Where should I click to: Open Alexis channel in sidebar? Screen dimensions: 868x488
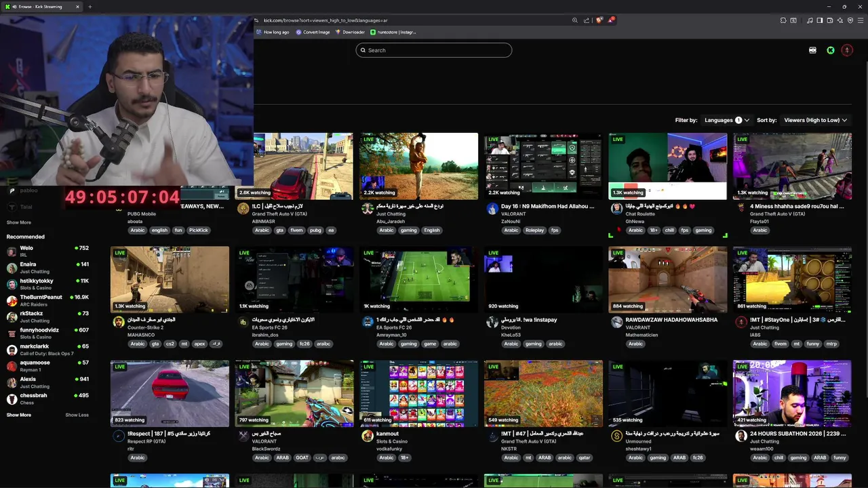[x=47, y=382]
